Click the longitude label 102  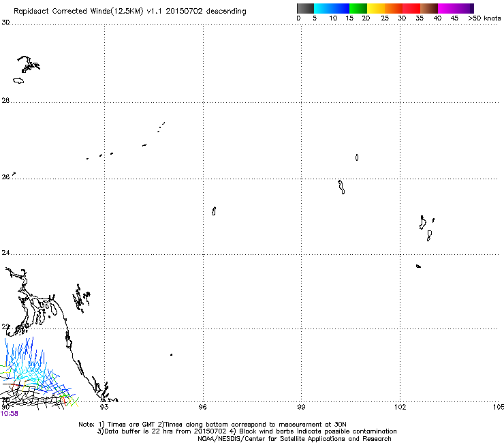pyautogui.click(x=400, y=407)
